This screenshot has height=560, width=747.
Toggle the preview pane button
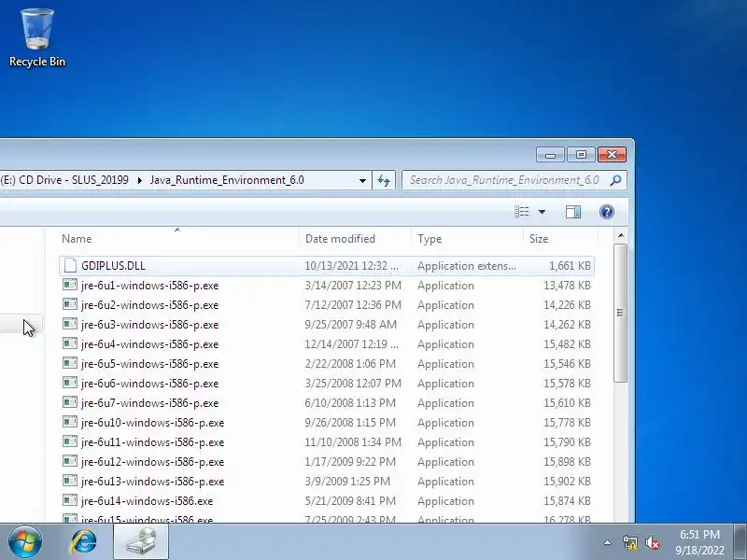coord(573,212)
